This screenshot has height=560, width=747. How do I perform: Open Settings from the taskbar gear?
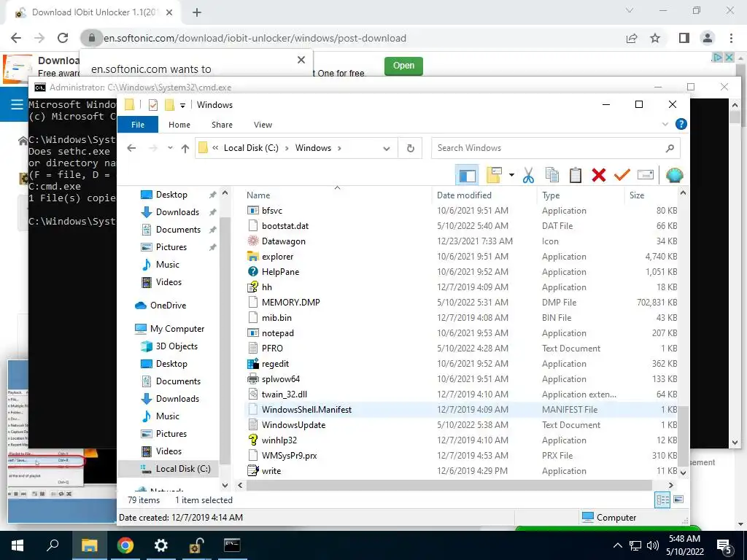point(161,545)
